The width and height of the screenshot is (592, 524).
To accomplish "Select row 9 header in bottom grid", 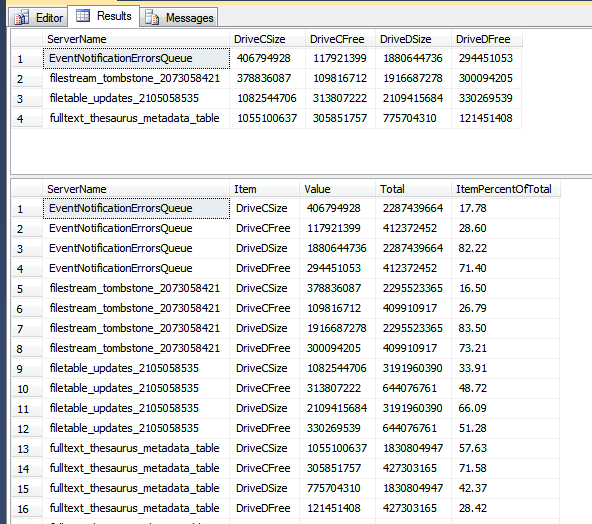I will point(27,368).
